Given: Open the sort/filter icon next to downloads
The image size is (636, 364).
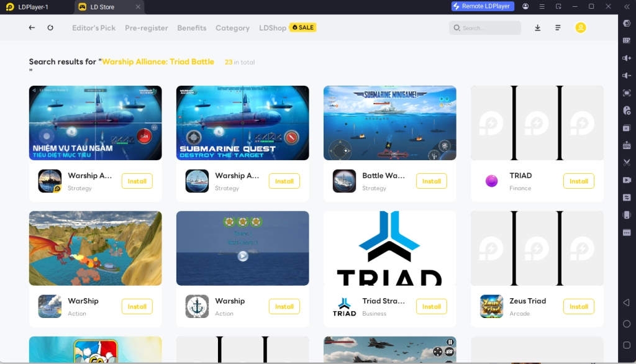Looking at the screenshot, I should 557,28.
